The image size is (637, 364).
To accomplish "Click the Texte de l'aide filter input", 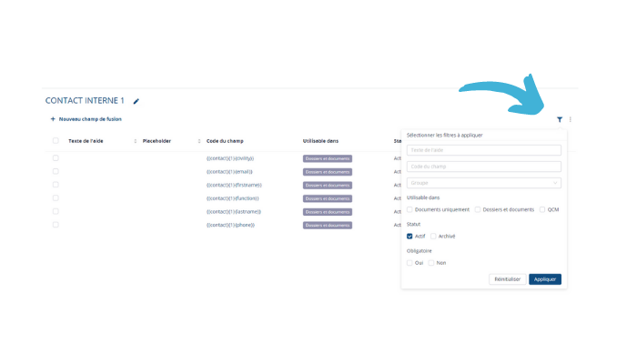I will (x=483, y=150).
